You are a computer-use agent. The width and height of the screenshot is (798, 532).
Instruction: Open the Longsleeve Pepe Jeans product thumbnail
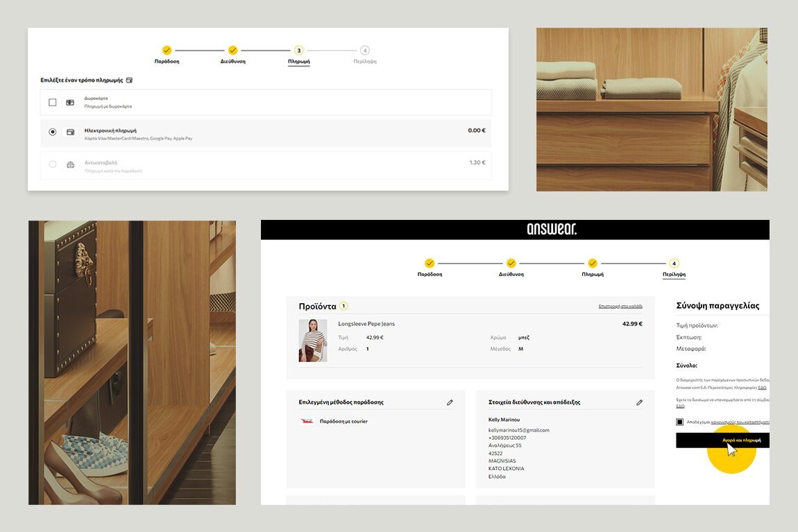312,341
